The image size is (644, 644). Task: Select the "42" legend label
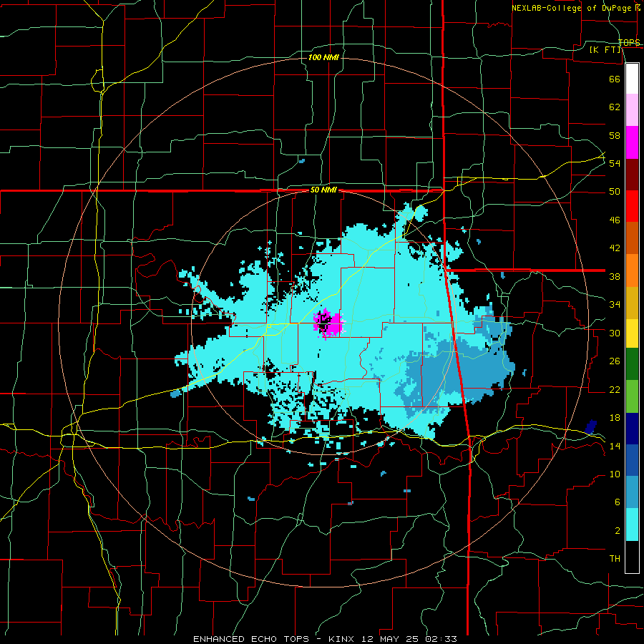point(615,248)
